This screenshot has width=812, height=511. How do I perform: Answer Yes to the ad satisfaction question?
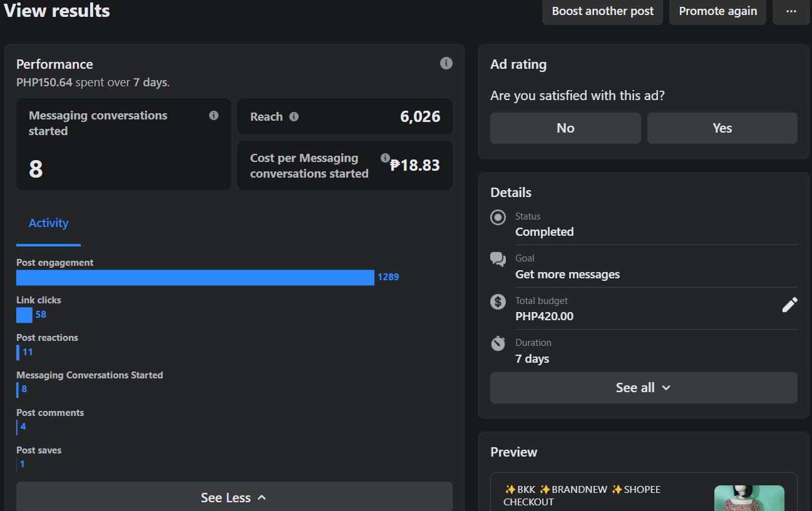722,128
